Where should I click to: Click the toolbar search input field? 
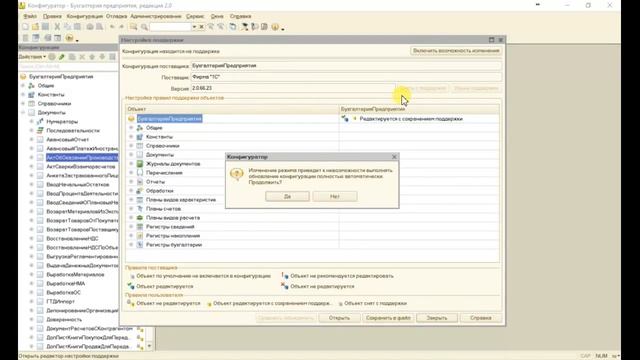[171, 27]
